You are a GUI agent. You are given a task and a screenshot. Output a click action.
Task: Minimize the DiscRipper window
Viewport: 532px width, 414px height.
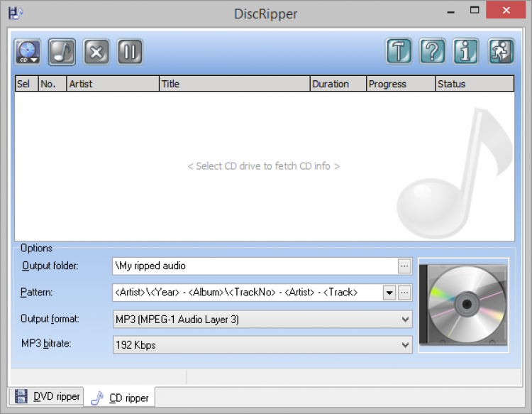tap(450, 11)
